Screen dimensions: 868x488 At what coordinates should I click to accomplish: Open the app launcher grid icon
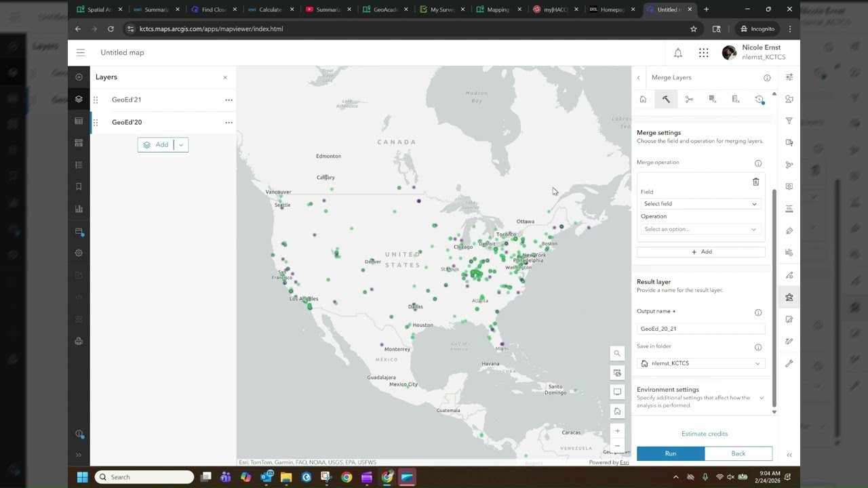[x=704, y=53]
